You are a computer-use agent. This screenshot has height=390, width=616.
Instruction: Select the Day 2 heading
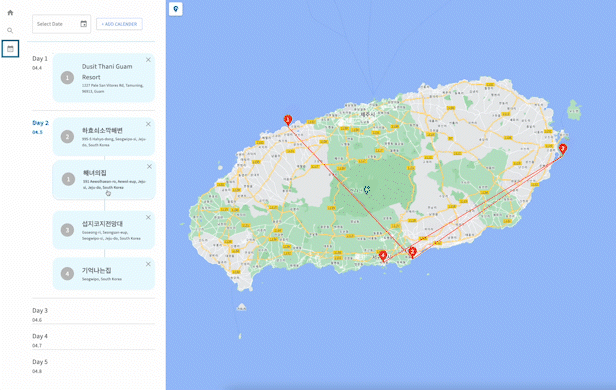click(x=40, y=123)
